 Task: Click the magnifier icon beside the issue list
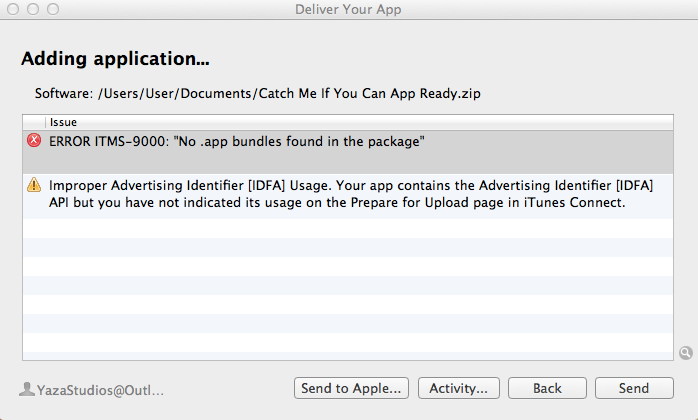tap(686, 353)
